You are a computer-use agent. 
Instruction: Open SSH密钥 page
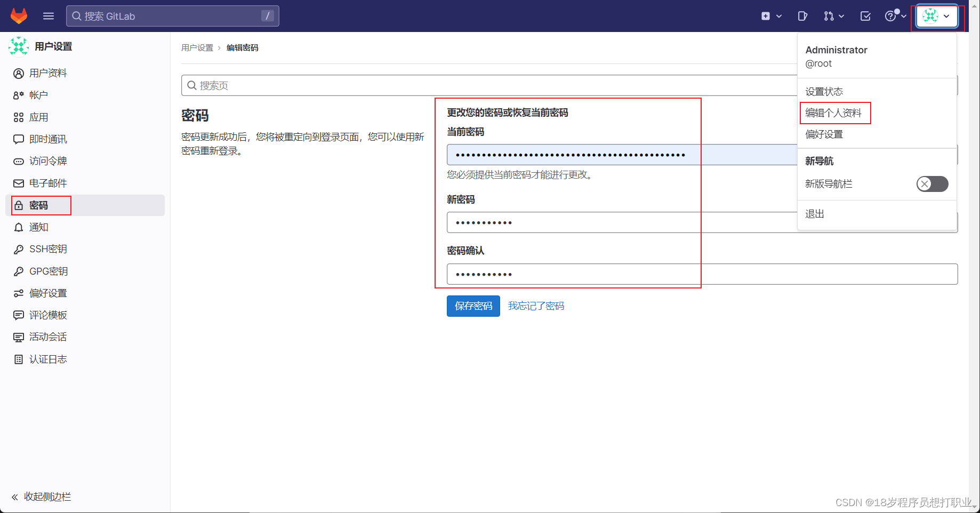(x=85, y=249)
